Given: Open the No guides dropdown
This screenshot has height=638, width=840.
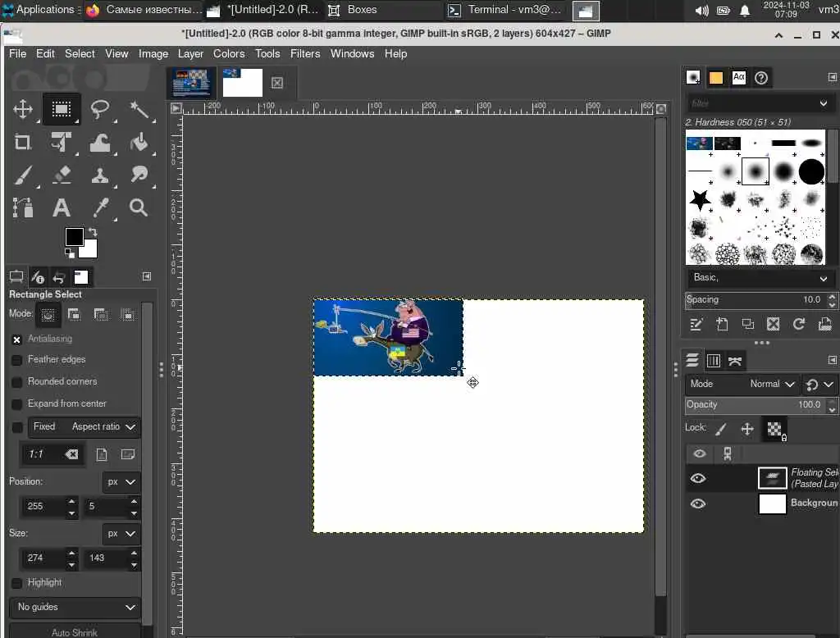Looking at the screenshot, I should pos(75,608).
